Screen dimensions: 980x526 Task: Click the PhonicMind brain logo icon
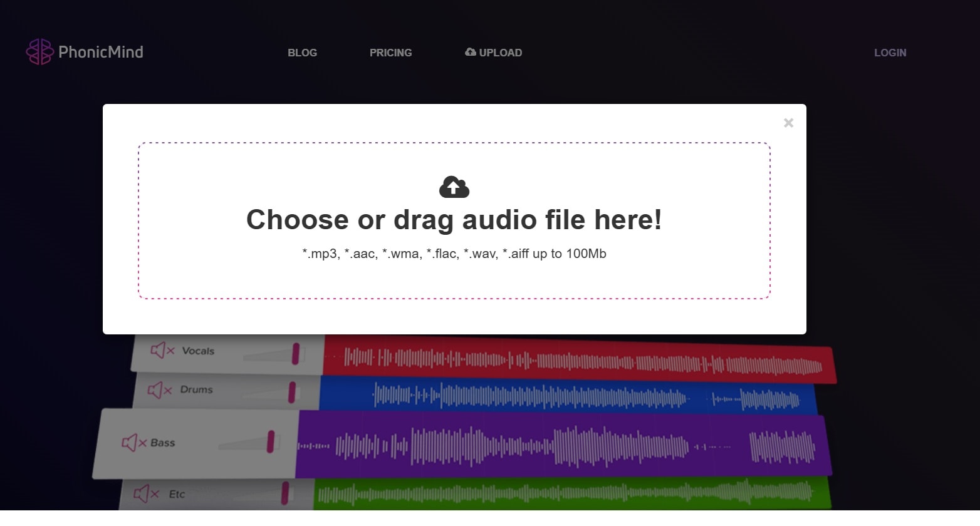coord(39,51)
